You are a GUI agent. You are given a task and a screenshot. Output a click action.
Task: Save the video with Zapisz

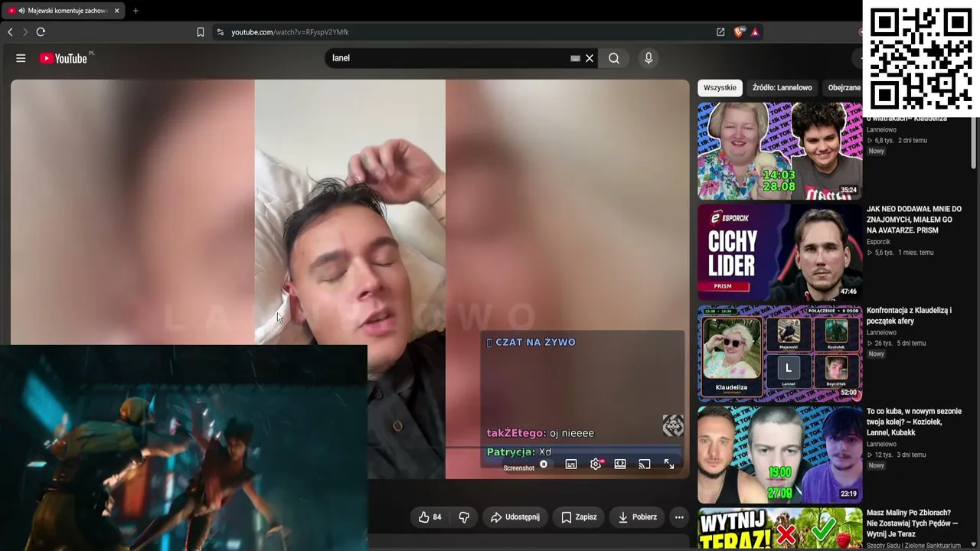pos(579,517)
